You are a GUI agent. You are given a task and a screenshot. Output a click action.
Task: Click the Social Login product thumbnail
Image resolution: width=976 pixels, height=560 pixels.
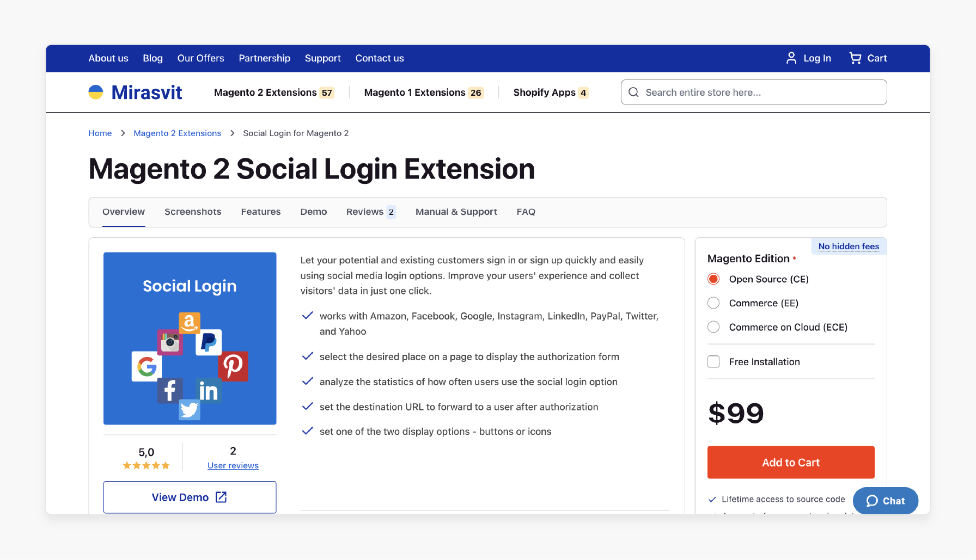[x=190, y=339]
